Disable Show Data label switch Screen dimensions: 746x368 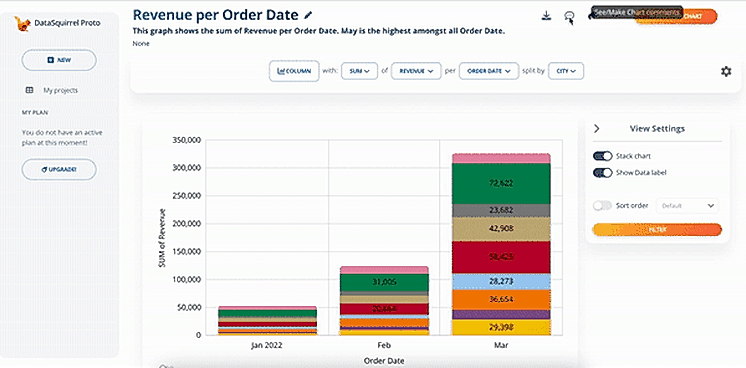tap(602, 173)
